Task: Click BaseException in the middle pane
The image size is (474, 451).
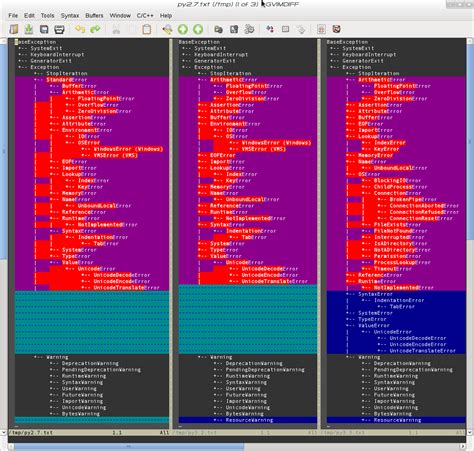Action: click(x=199, y=42)
